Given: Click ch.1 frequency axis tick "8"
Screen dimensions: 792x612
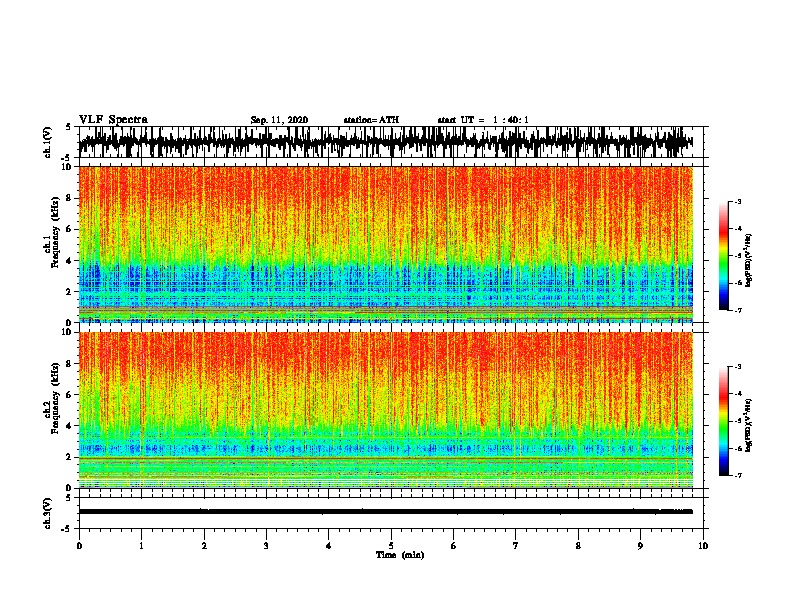Looking at the screenshot, I should 70,198.
